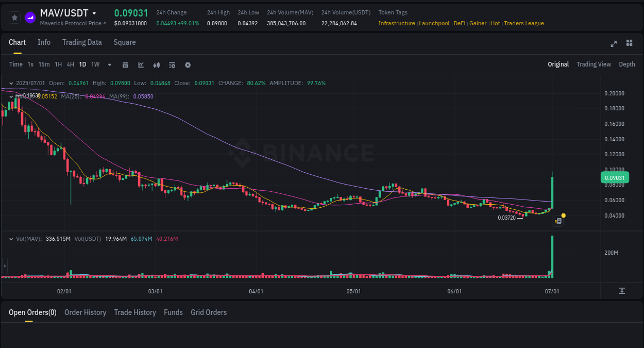644x348 pixels.
Task: Open the Launchpool token tag link
Action: point(434,23)
